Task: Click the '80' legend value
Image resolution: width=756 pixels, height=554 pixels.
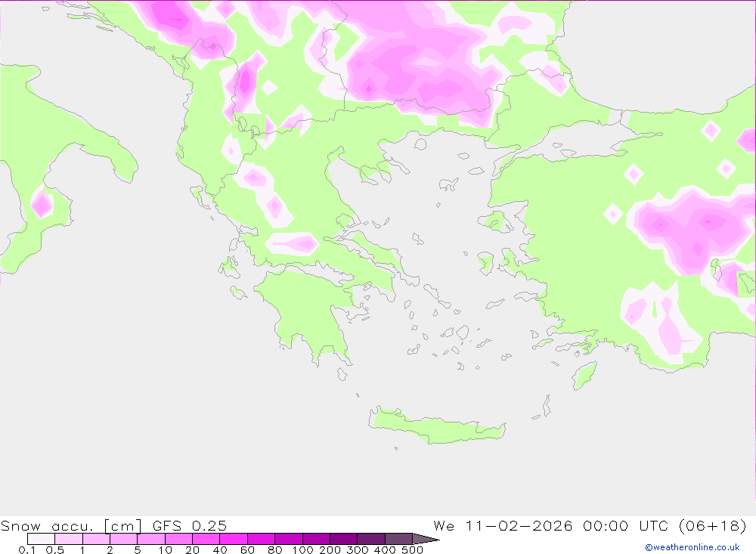Action: click(275, 549)
